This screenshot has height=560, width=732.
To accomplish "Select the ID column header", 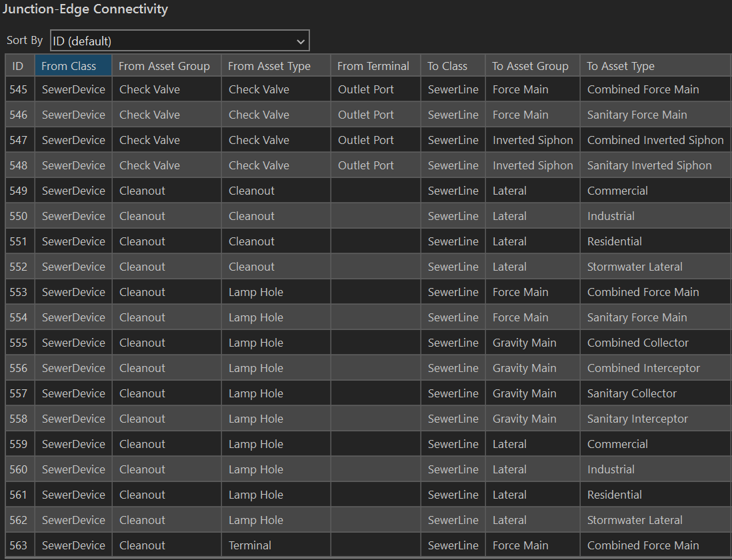I will click(x=19, y=65).
